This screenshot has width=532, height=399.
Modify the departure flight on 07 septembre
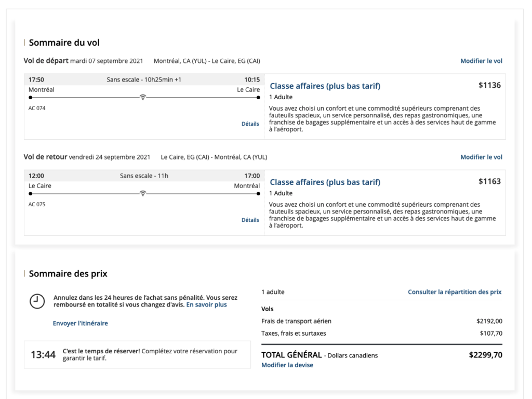coord(481,61)
